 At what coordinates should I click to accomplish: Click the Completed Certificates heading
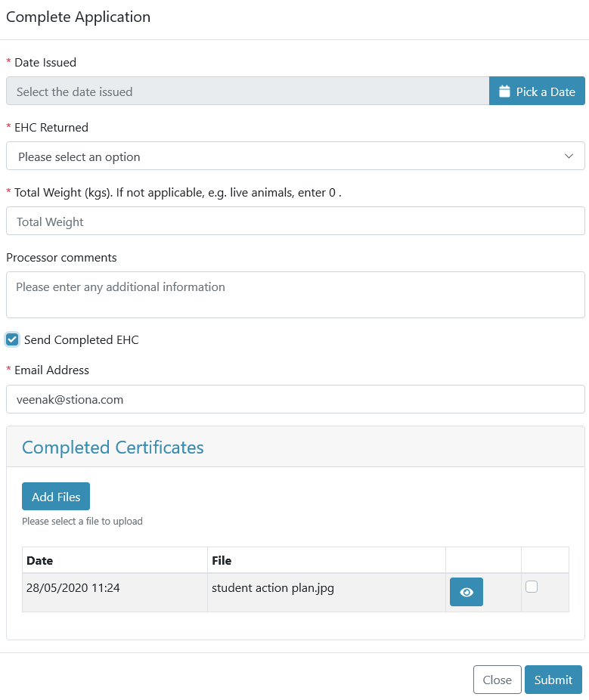pos(113,448)
